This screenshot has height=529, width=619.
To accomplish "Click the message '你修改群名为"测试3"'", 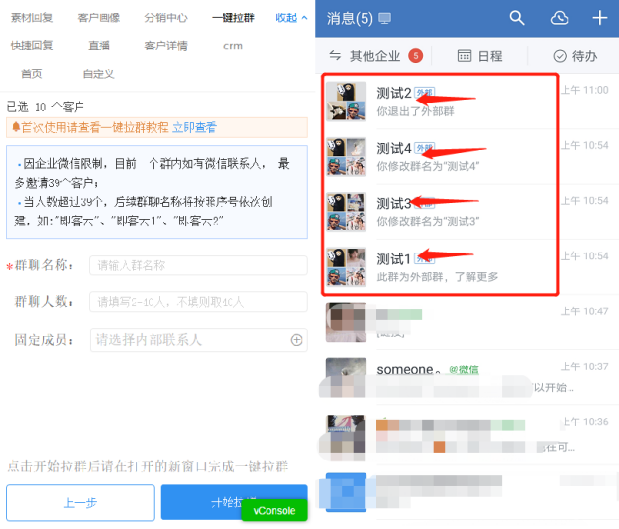I will tap(428, 221).
